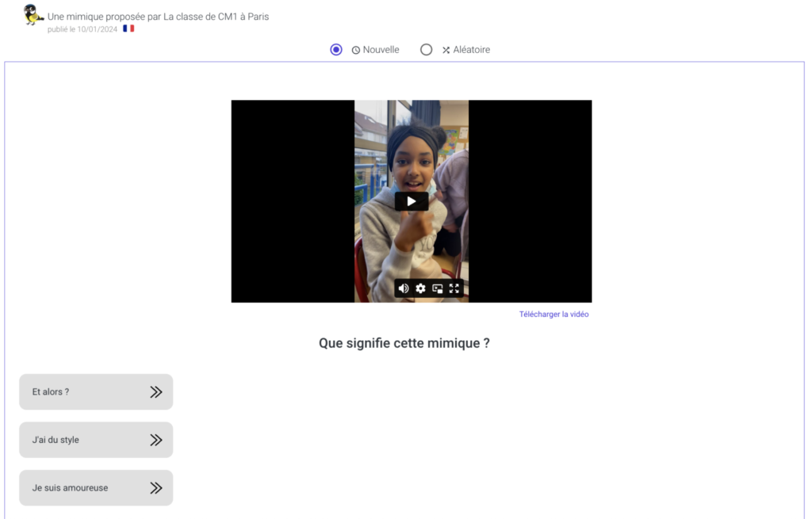Click the shuffle icon beside Aléatoire
The height and width of the screenshot is (519, 812).
pyautogui.click(x=446, y=50)
